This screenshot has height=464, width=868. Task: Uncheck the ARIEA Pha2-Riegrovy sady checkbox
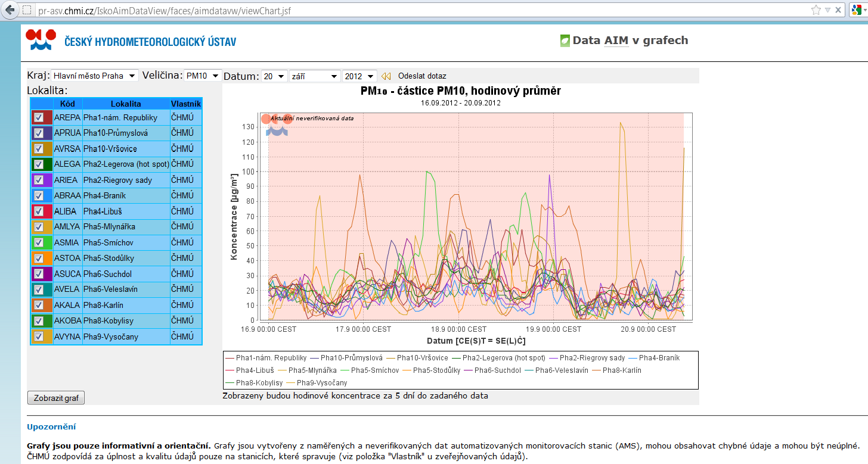click(x=39, y=180)
